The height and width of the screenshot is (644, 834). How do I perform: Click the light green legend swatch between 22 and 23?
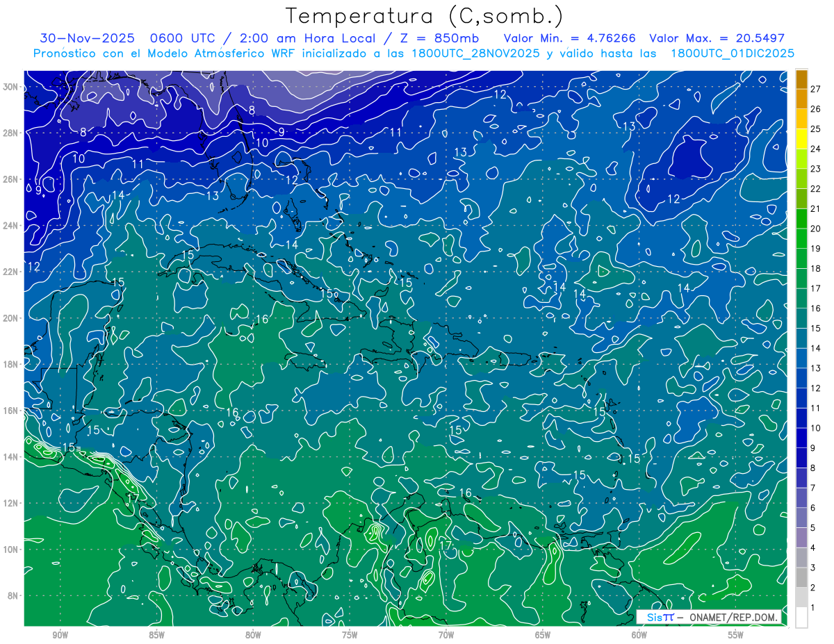(801, 179)
